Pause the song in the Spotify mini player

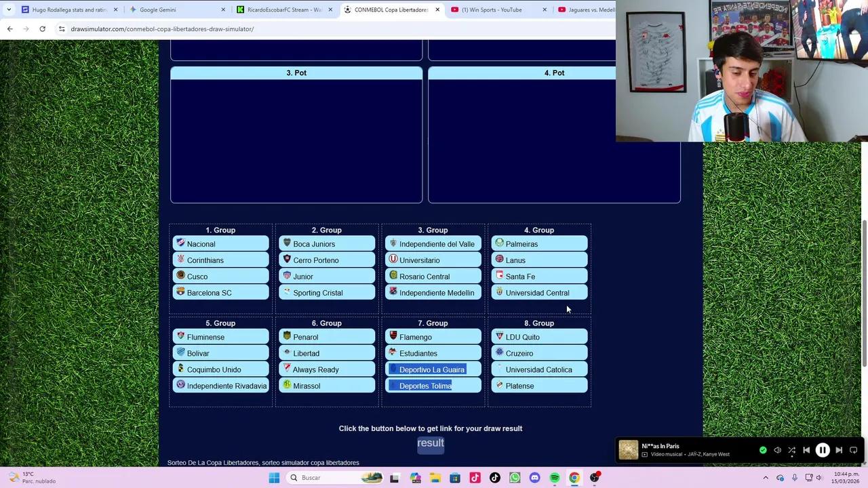point(822,450)
